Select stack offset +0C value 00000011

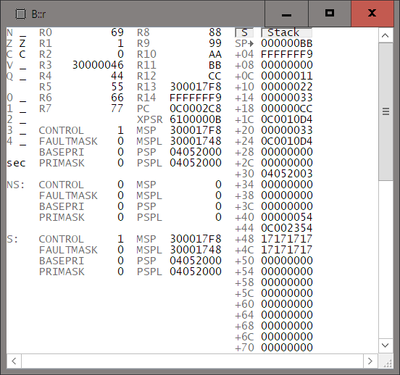point(287,76)
